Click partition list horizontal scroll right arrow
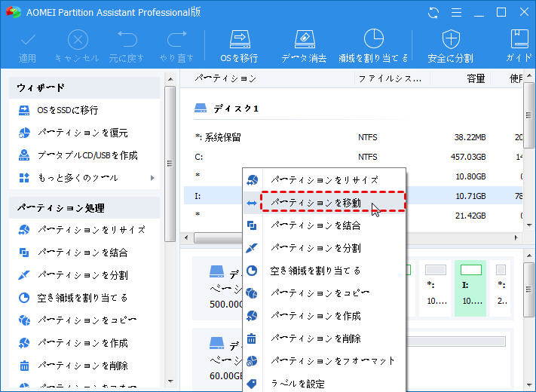 516,237
